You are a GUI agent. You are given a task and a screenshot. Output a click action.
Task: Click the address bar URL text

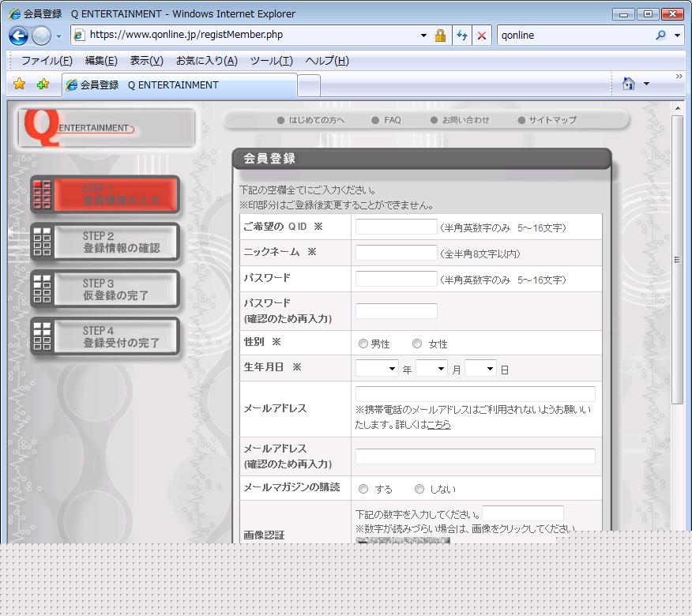[186, 35]
